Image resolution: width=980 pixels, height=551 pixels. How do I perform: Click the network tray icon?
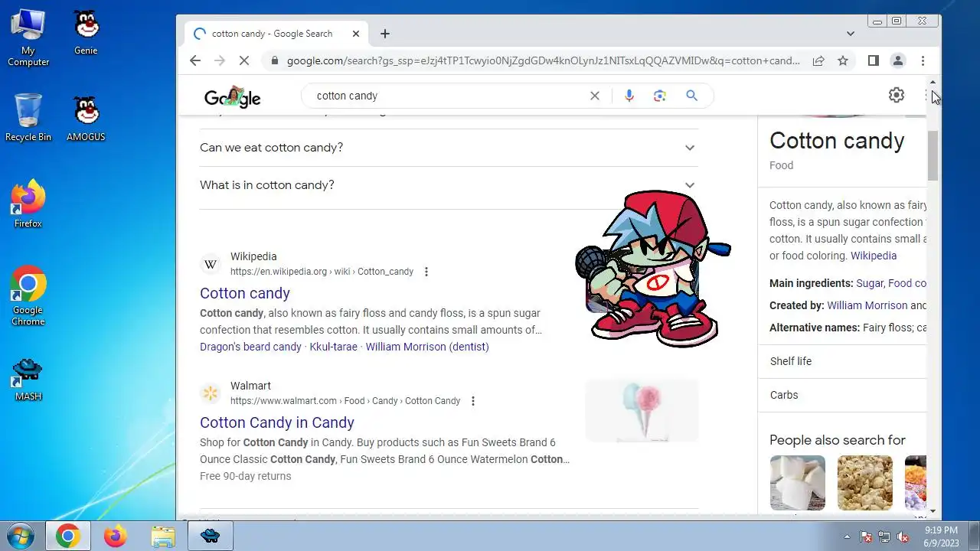point(884,536)
